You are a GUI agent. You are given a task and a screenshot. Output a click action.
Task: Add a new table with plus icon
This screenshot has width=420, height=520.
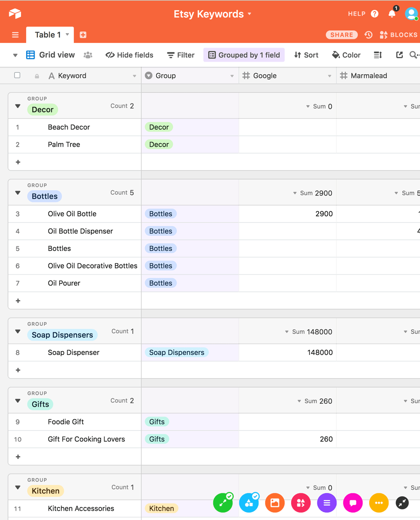coord(83,35)
